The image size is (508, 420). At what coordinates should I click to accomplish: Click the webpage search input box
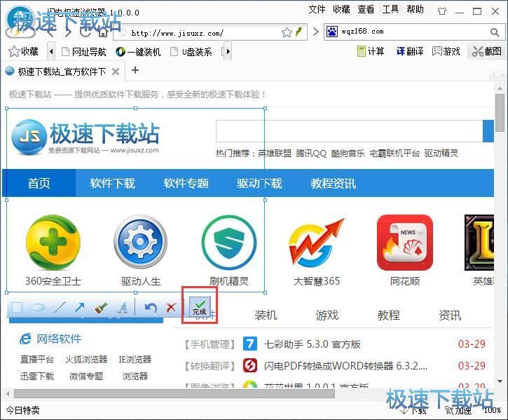tap(349, 131)
